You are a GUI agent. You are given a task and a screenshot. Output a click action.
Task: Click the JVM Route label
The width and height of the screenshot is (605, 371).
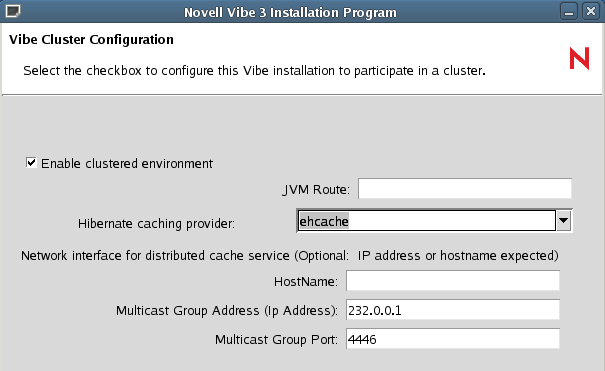(316, 190)
